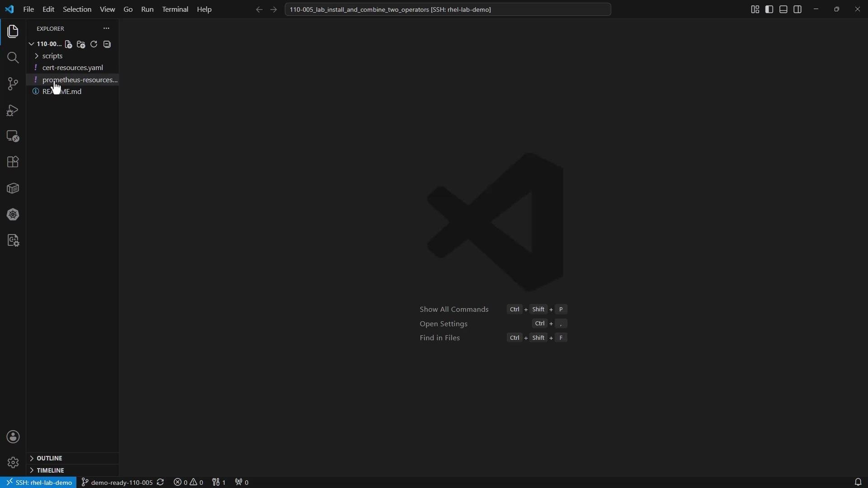Viewport: 868px width, 488px height.
Task: Collapse all folders in Explorer
Action: (107, 44)
